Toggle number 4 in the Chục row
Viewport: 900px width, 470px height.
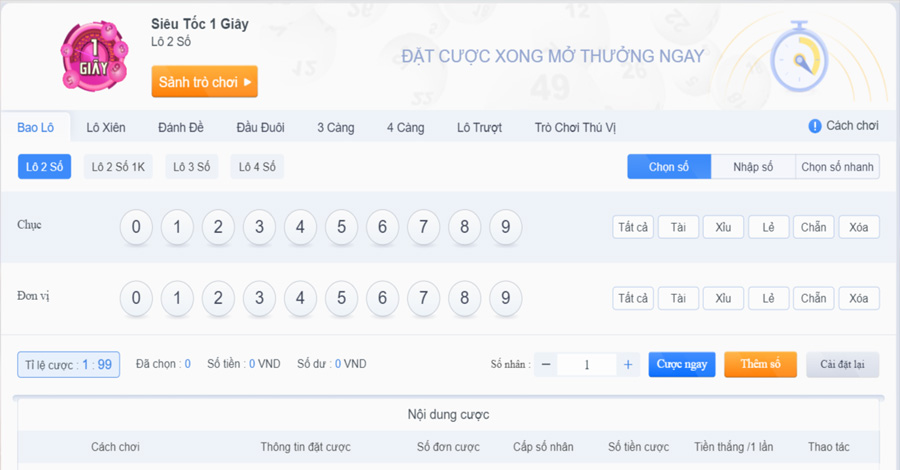[x=300, y=227]
